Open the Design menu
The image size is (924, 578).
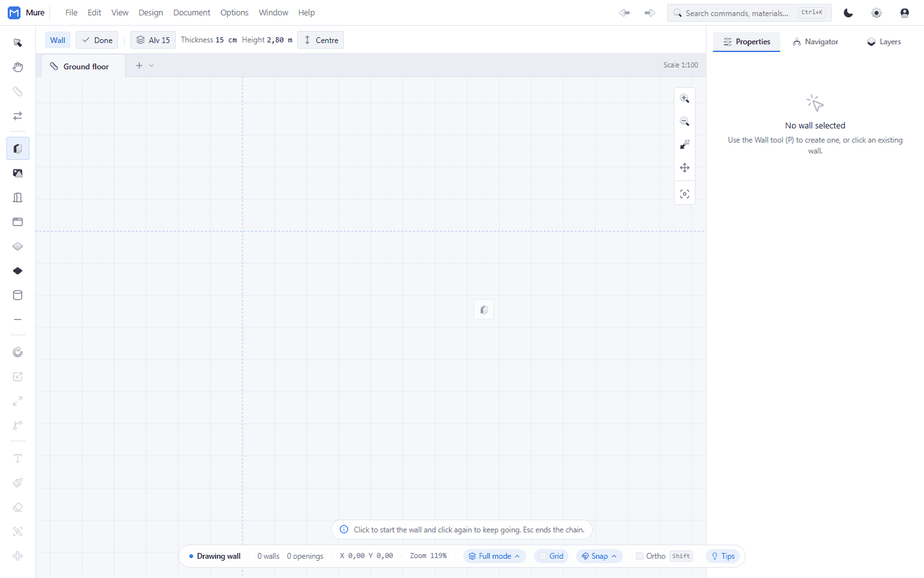(x=151, y=13)
